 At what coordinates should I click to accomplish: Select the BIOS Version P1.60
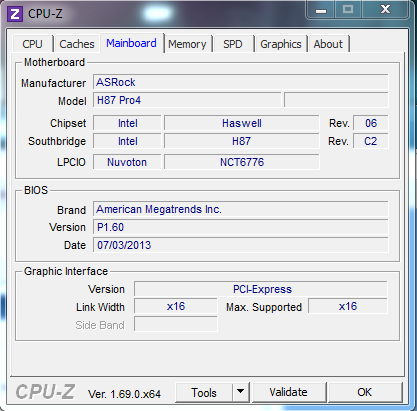[x=240, y=227]
